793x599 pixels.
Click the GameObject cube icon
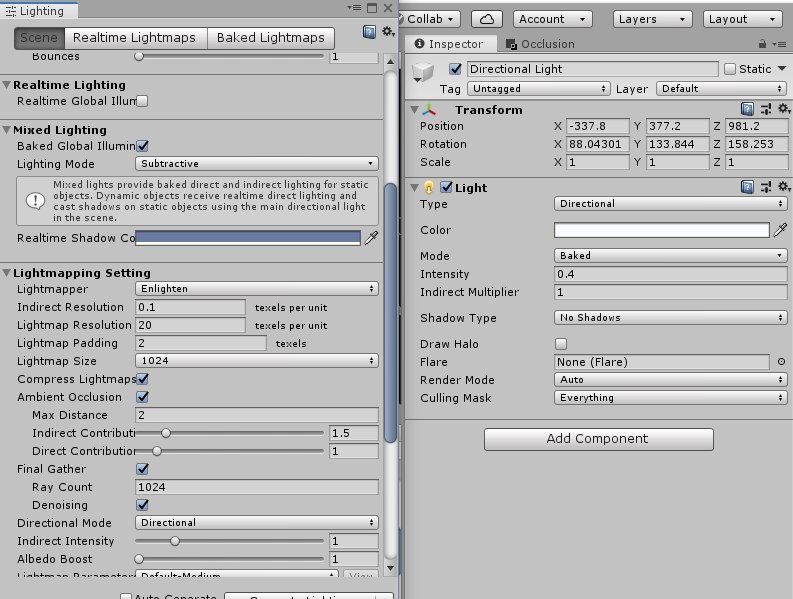pyautogui.click(x=422, y=72)
